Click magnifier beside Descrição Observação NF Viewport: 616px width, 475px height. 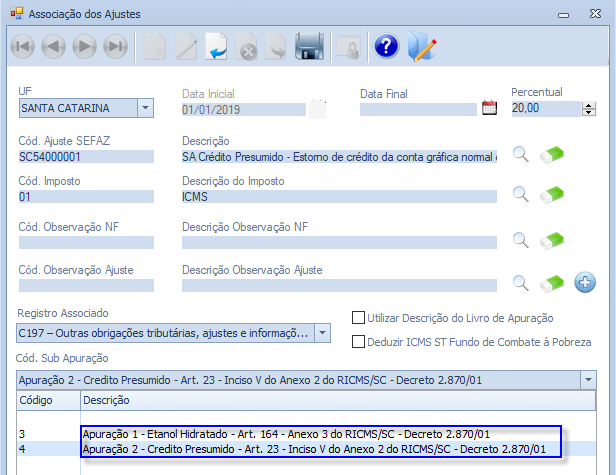pos(520,240)
